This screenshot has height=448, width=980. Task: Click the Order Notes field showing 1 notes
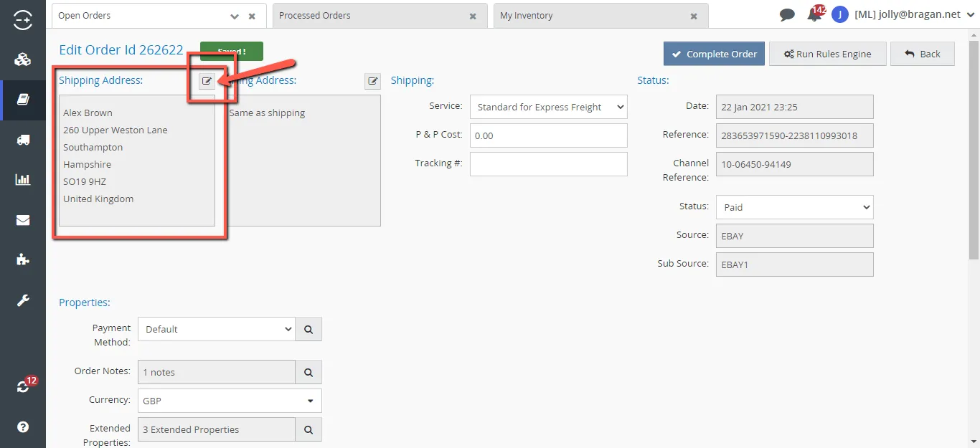click(x=216, y=372)
